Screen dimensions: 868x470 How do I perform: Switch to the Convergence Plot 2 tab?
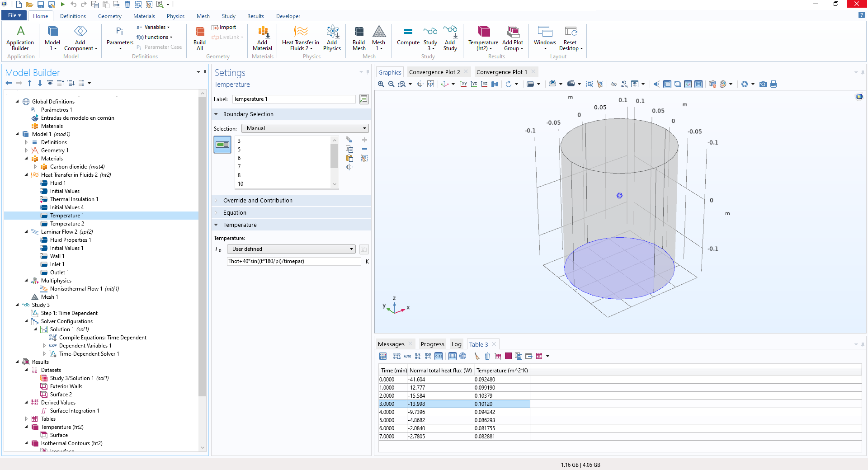tap(434, 72)
